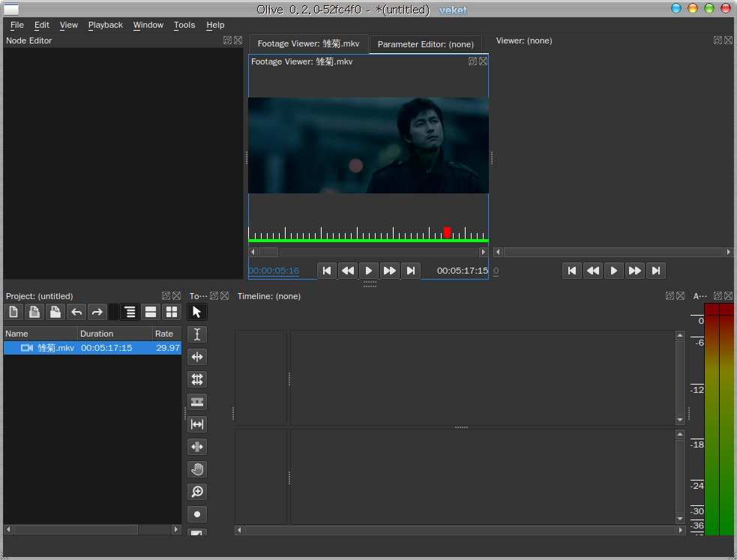This screenshot has height=560, width=737.
Task: Open the Edit menu
Action: click(x=42, y=25)
